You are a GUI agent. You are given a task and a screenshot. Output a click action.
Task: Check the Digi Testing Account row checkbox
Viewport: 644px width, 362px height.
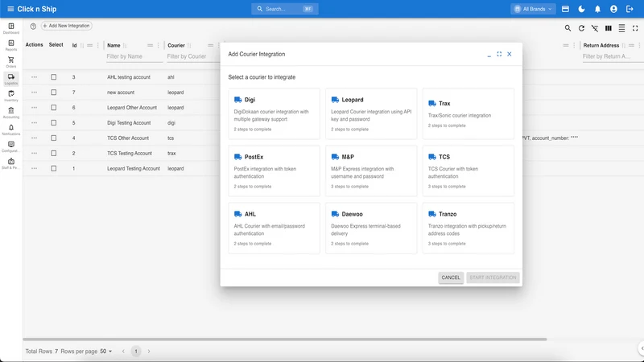(x=54, y=123)
